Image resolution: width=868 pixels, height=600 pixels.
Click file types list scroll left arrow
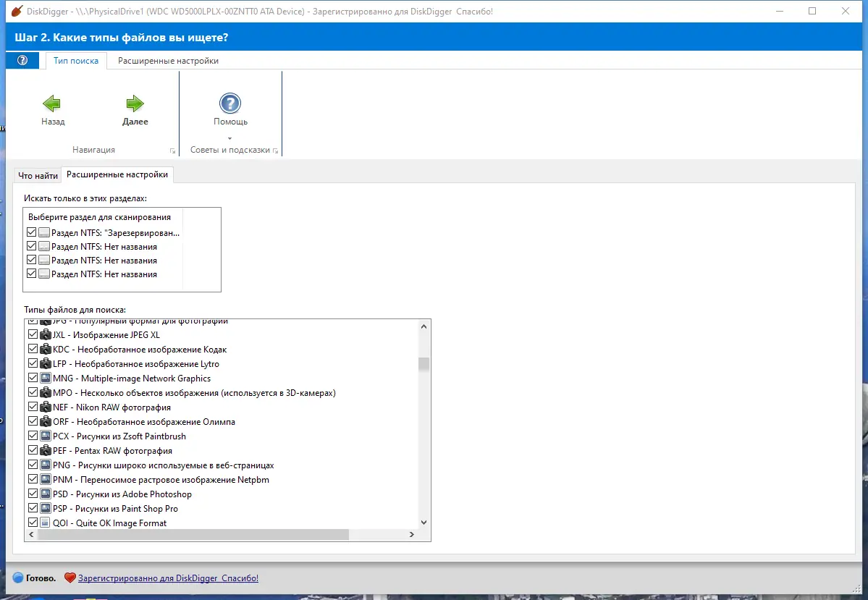coord(31,535)
